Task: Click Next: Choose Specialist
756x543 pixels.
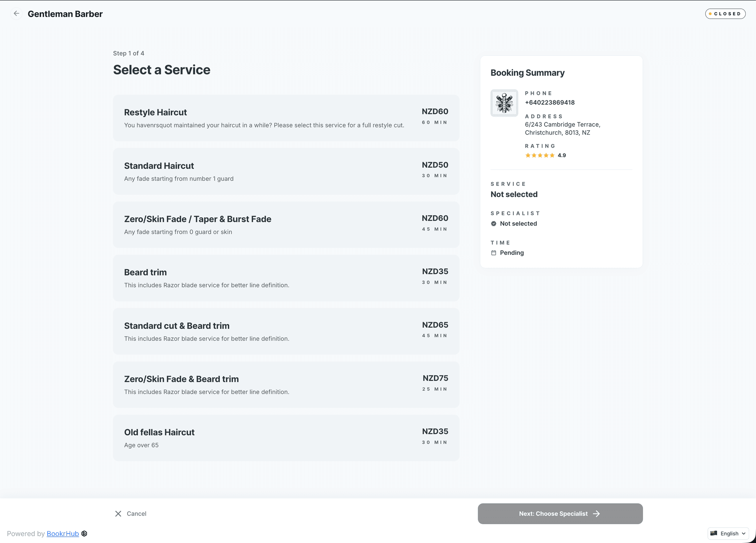Action: [560, 513]
